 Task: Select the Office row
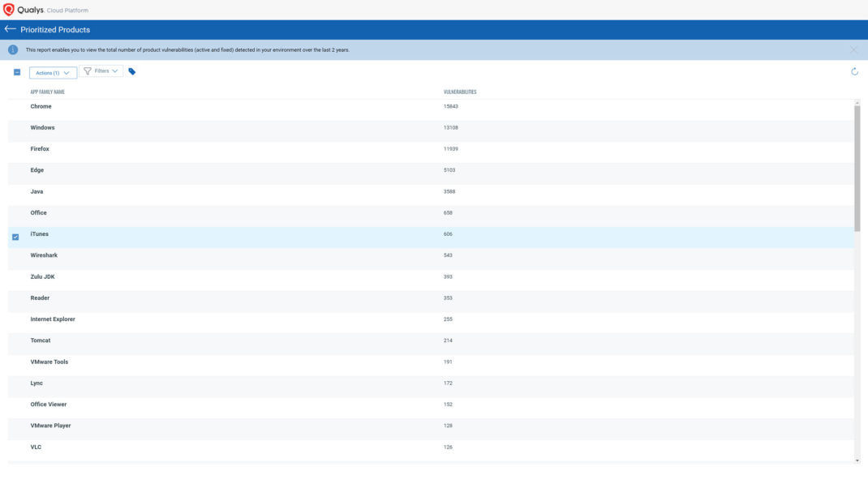point(431,216)
